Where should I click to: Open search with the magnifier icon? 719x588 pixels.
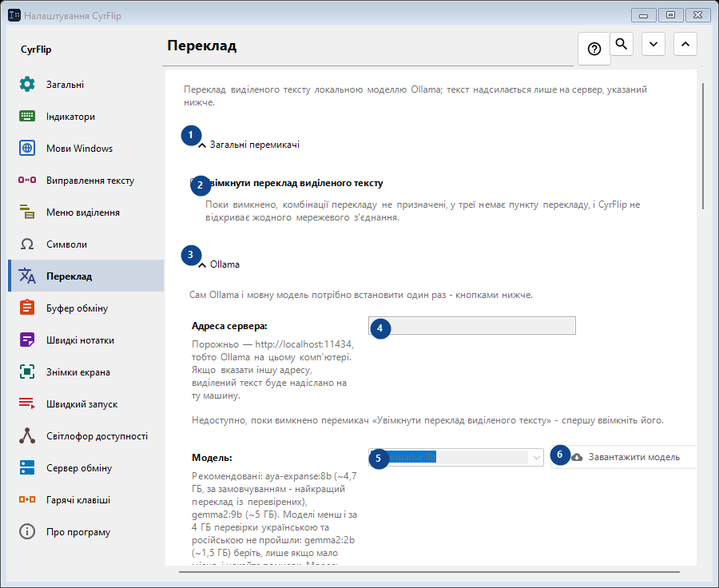[x=622, y=44]
